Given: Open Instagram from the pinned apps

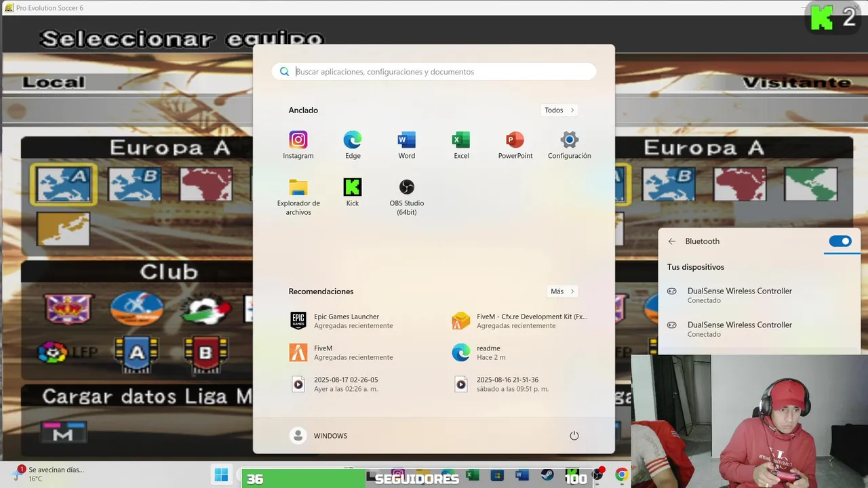Looking at the screenshot, I should point(298,145).
